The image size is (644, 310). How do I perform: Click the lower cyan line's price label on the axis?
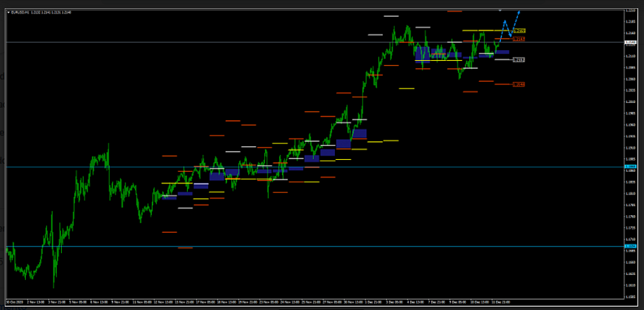click(x=630, y=246)
